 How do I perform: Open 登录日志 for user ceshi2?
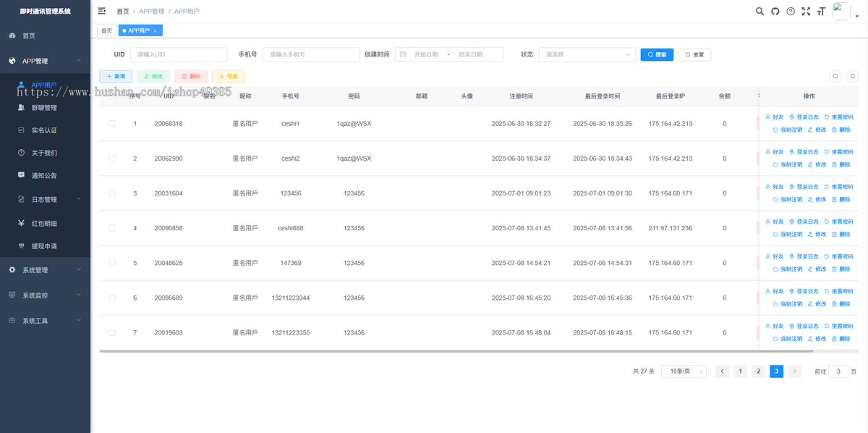[804, 152]
